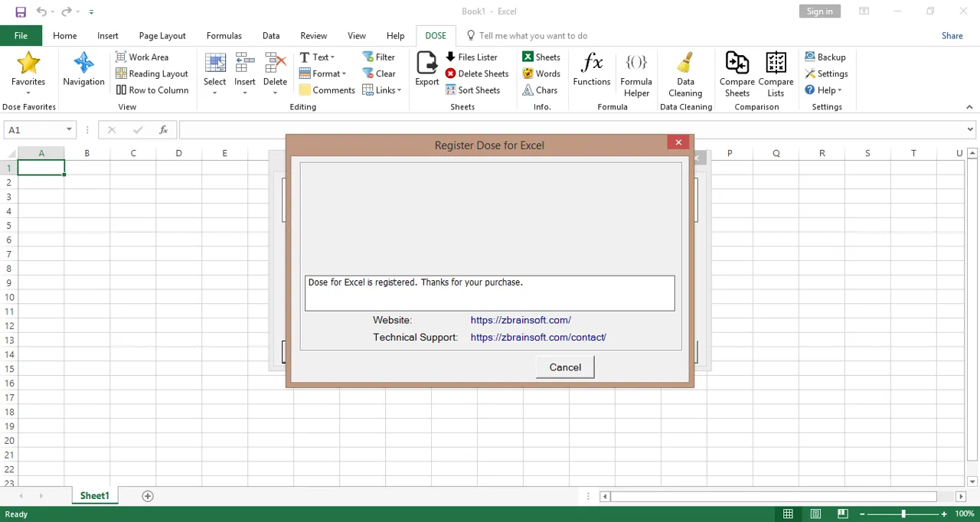Expand the Select dropdown
This screenshot has height=522, width=980.
coord(215,93)
